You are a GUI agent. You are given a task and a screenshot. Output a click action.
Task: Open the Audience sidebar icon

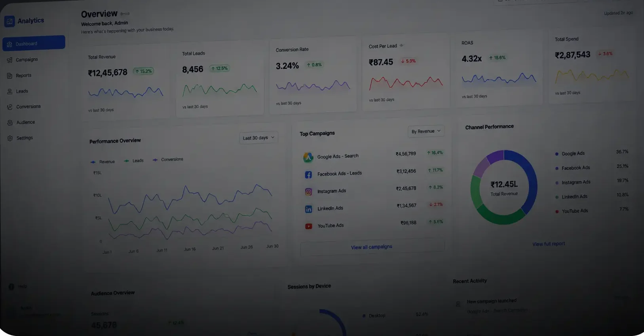pos(10,123)
